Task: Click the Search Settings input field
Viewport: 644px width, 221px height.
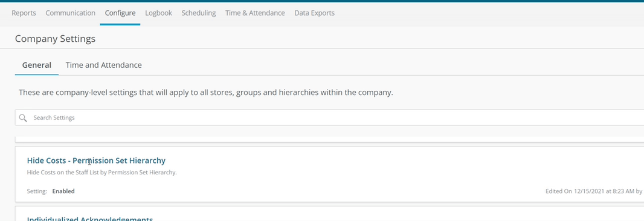Action: click(330, 117)
